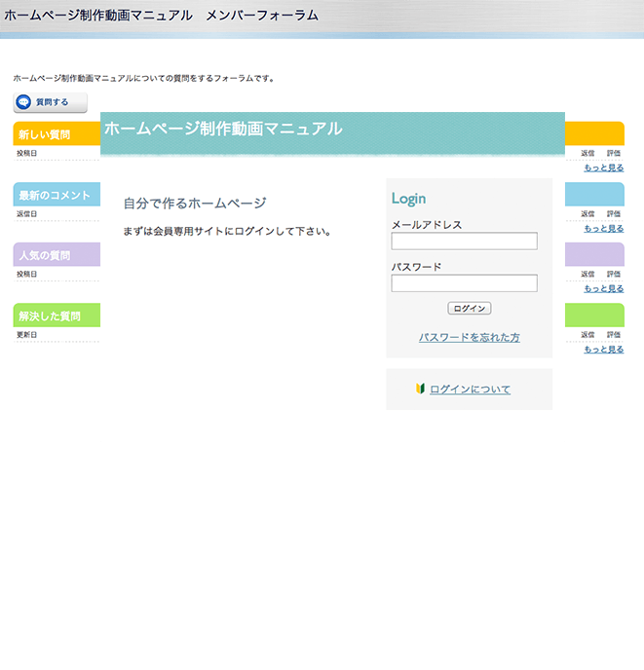
Task: Click the ホームページ制作動画マニュアル teal banner title
Action: click(x=223, y=129)
